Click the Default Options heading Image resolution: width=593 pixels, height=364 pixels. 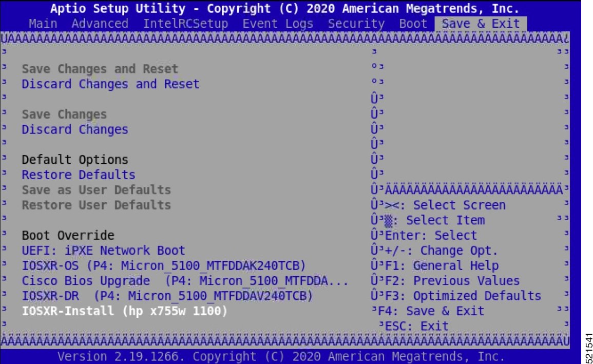pyautogui.click(x=75, y=160)
